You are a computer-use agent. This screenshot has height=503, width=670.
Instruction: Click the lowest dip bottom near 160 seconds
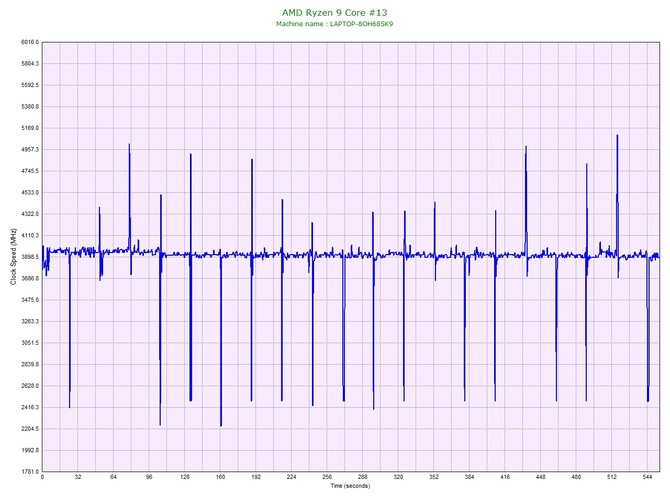tap(221, 425)
